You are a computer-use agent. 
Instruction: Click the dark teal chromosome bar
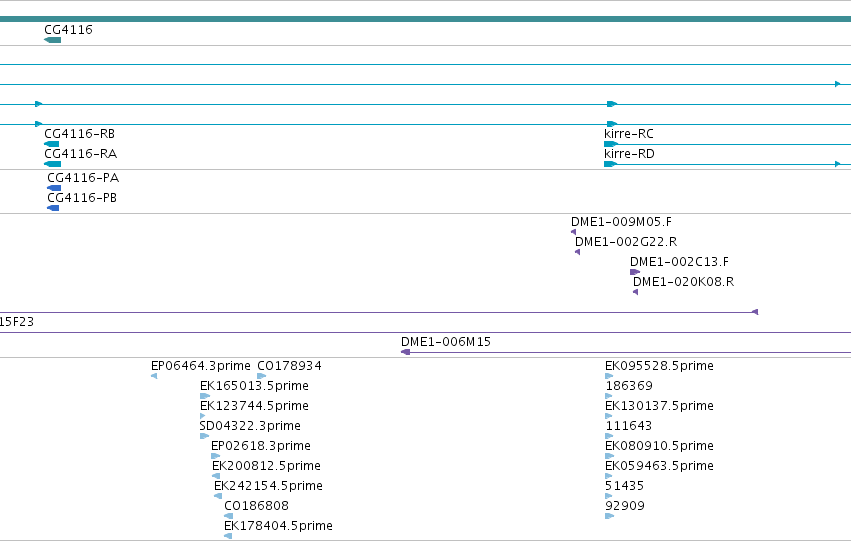tap(426, 19)
